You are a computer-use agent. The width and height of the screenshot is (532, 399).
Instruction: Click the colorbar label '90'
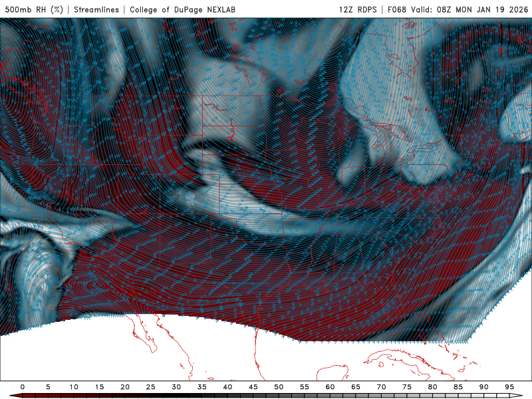coord(484,387)
